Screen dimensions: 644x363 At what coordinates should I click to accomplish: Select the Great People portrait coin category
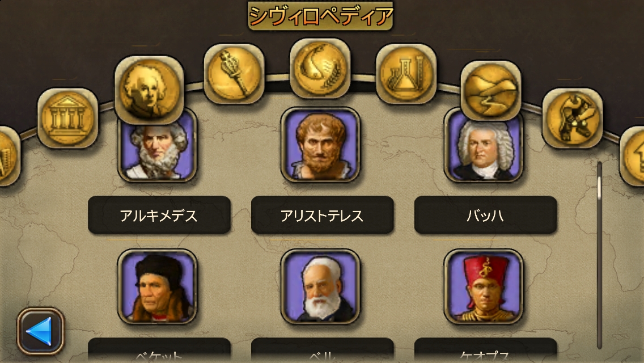click(149, 90)
